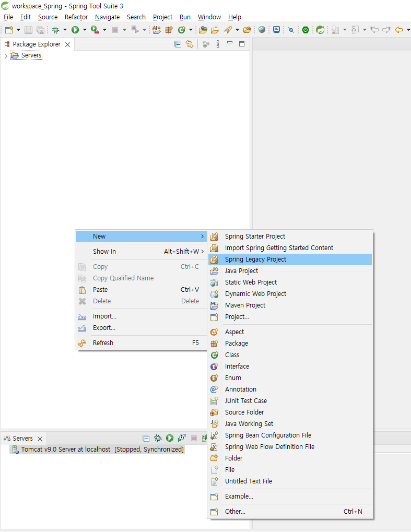This screenshot has height=532, width=411.
Task: Click the New Java Class toolbar icon
Action: (x=182, y=30)
